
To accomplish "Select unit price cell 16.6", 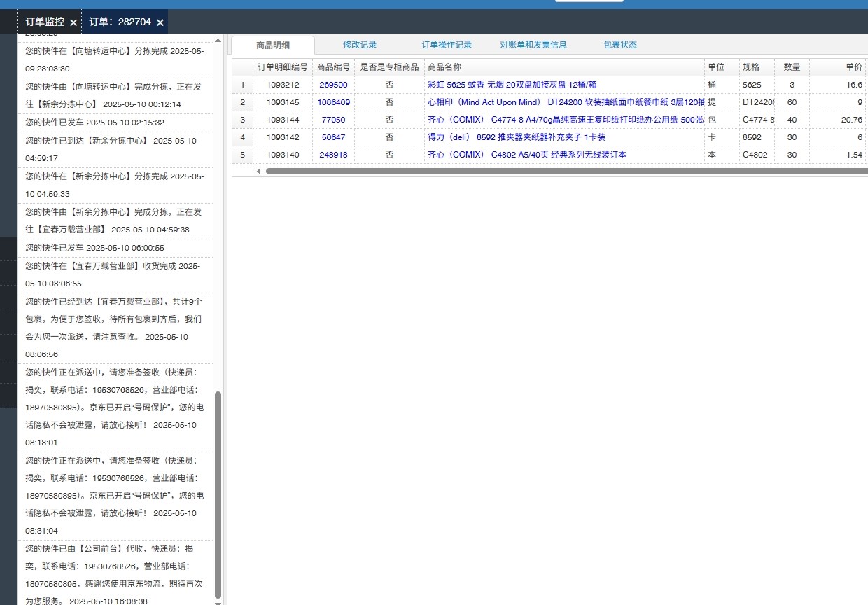I will click(x=838, y=85).
